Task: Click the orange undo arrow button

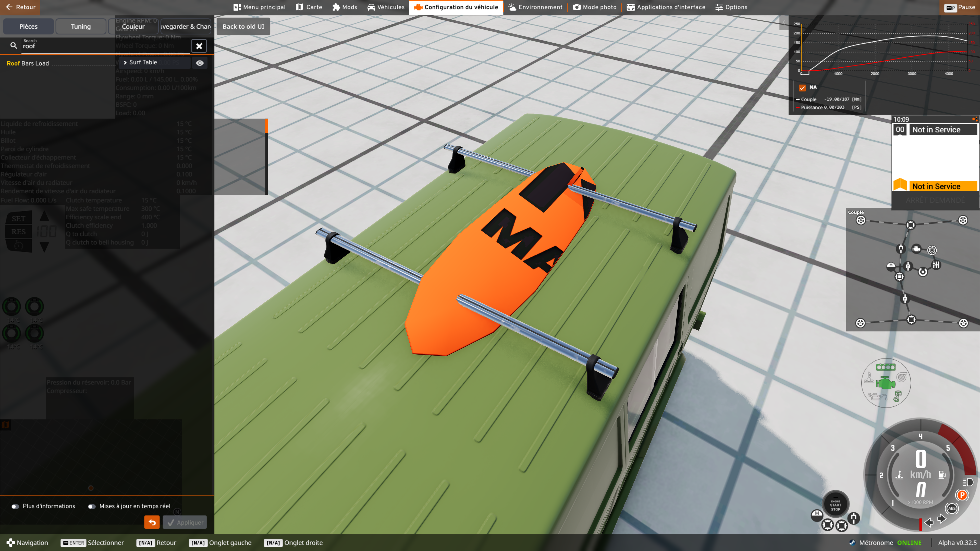Action: coord(152,522)
